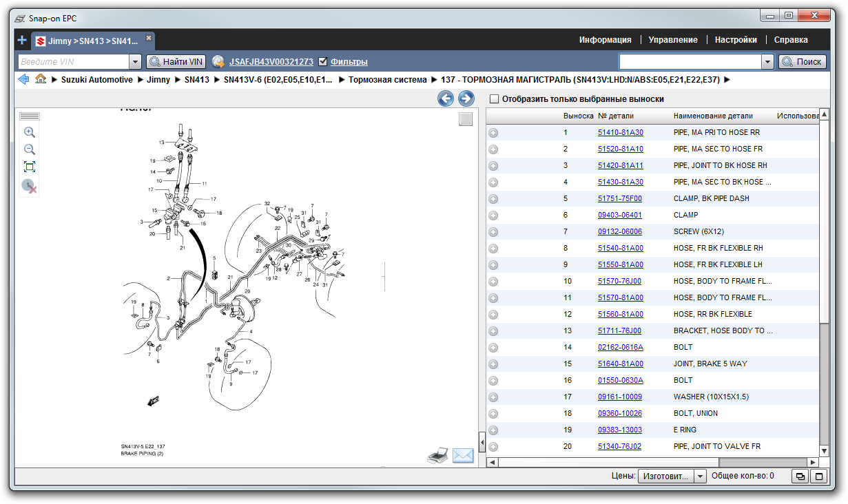848x504 pixels.
Task: Add E RING row plus icon
Action: click(x=493, y=430)
